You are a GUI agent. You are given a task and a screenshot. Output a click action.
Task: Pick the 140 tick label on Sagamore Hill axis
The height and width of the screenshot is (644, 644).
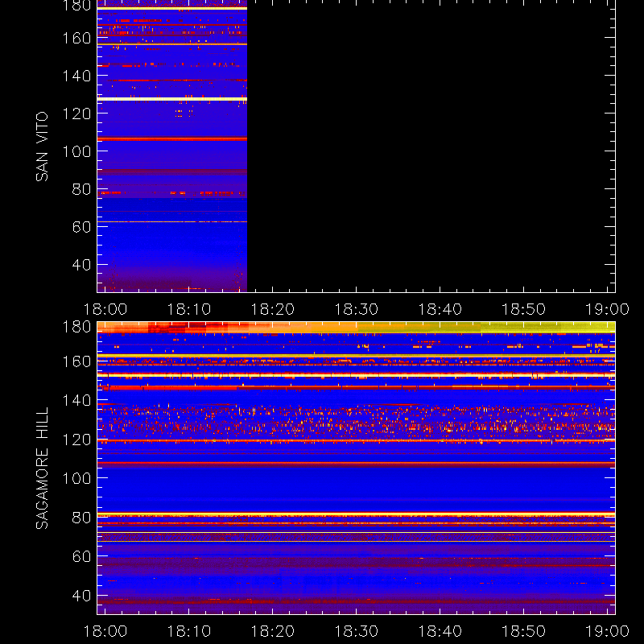[x=76, y=400]
